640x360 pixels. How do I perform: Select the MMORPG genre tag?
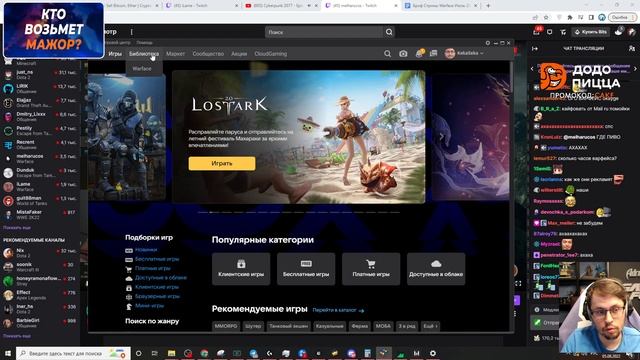tap(226, 326)
